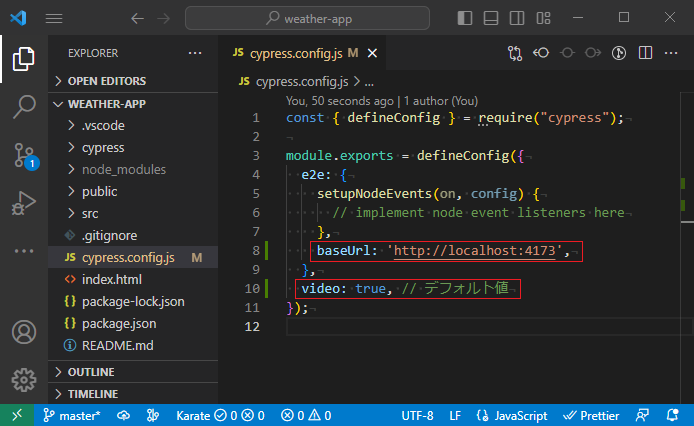
Task: Click the Karate status bar item
Action: coord(220,415)
